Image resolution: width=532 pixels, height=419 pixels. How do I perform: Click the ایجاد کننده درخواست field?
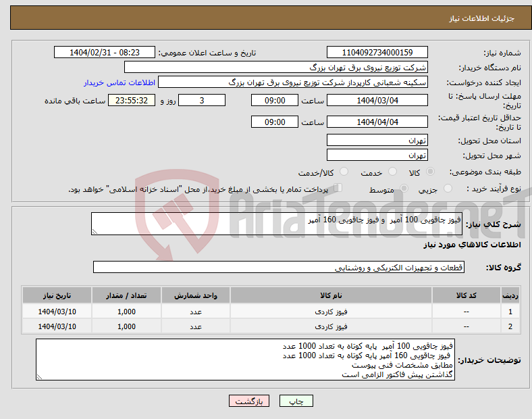coord(293,82)
